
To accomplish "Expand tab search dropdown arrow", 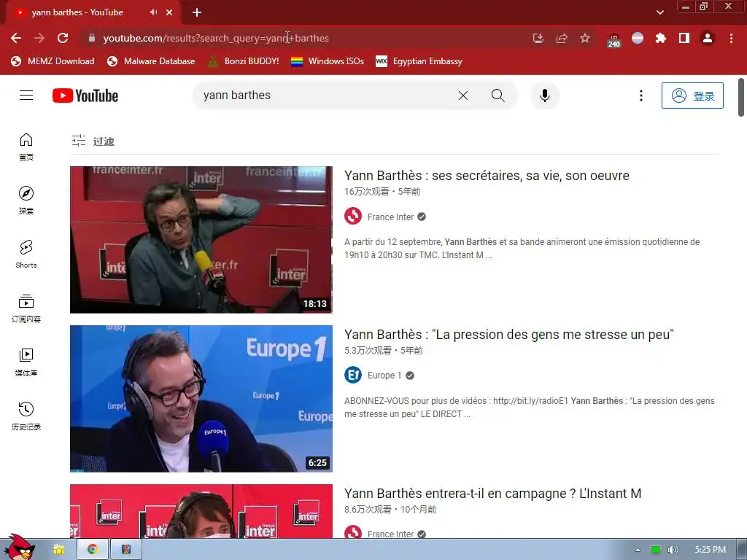I will pos(659,12).
